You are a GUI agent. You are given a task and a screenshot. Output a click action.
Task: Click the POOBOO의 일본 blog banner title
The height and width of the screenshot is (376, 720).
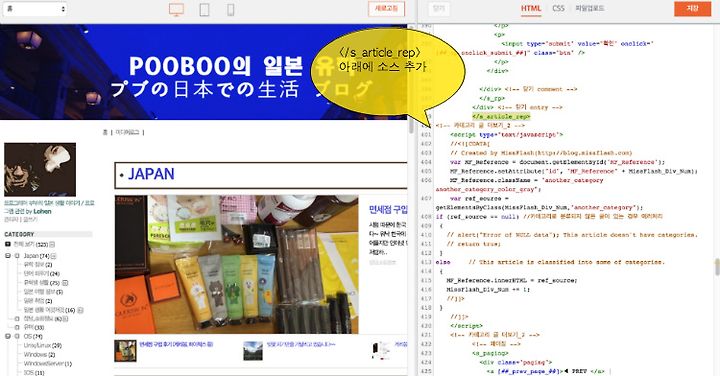click(216, 67)
